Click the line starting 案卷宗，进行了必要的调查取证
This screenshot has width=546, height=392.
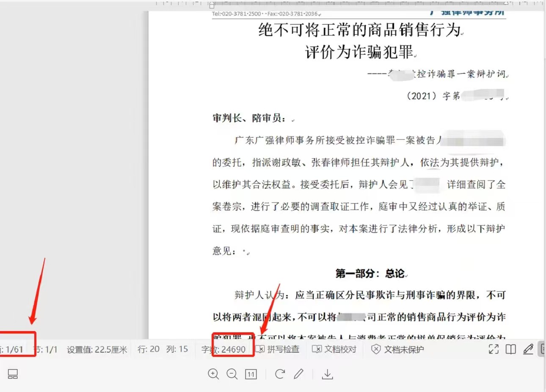[359, 207]
